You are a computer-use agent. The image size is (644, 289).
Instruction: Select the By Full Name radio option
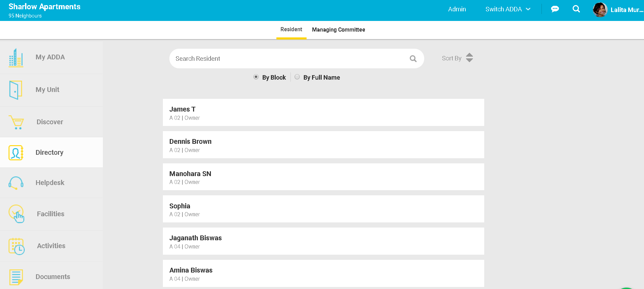[x=297, y=77]
